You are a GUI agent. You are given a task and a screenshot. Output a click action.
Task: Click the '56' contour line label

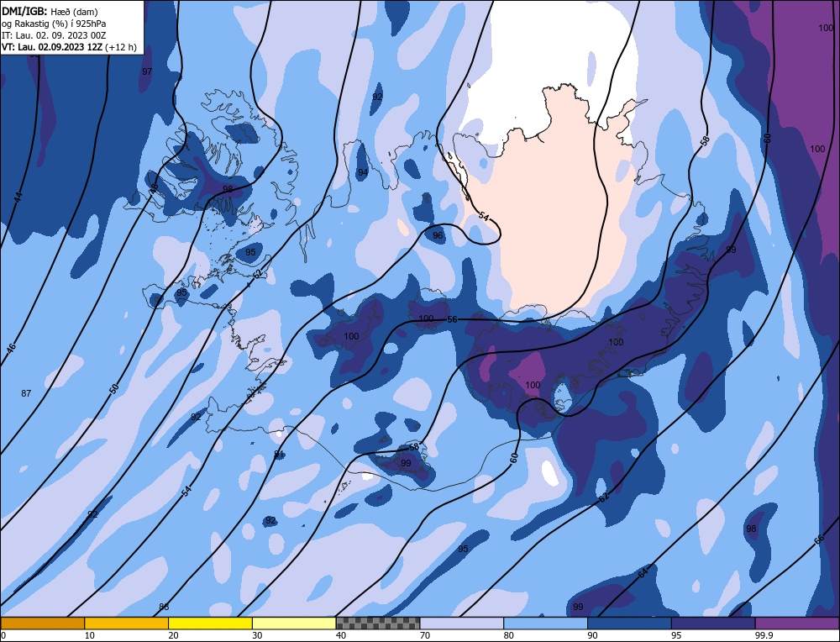click(x=452, y=319)
